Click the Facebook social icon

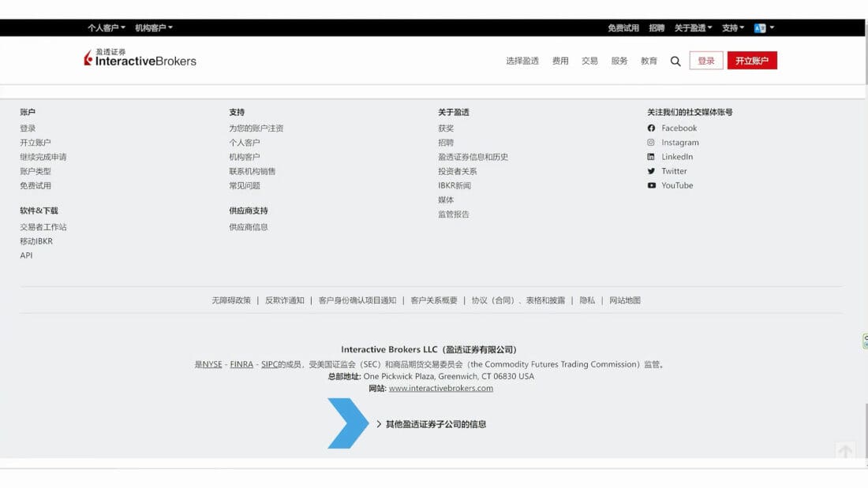[x=651, y=129]
